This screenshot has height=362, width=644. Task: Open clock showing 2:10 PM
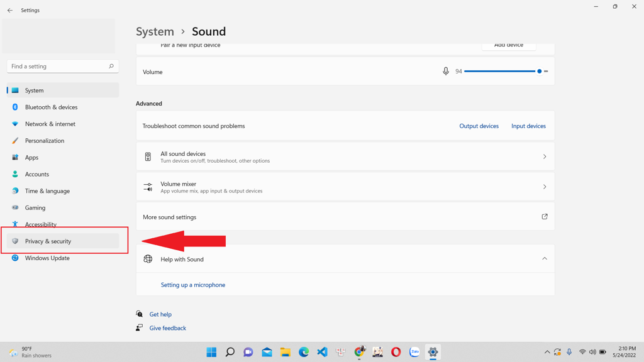click(x=625, y=352)
